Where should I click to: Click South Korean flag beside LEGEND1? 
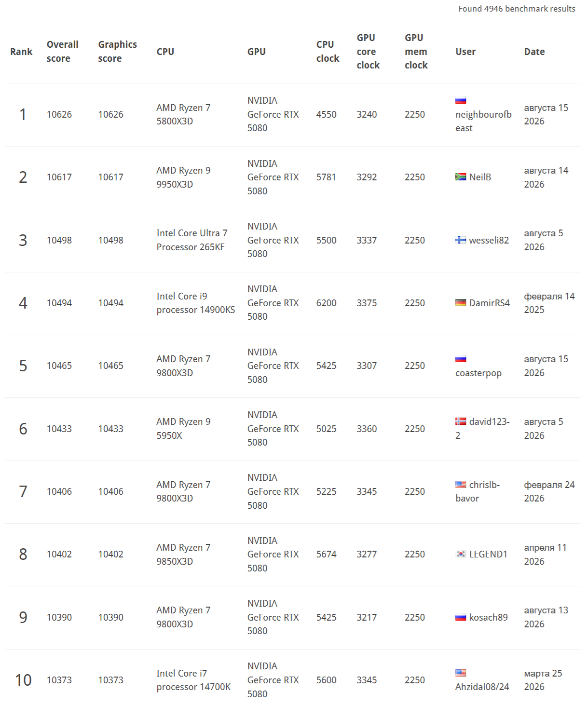pos(461,554)
